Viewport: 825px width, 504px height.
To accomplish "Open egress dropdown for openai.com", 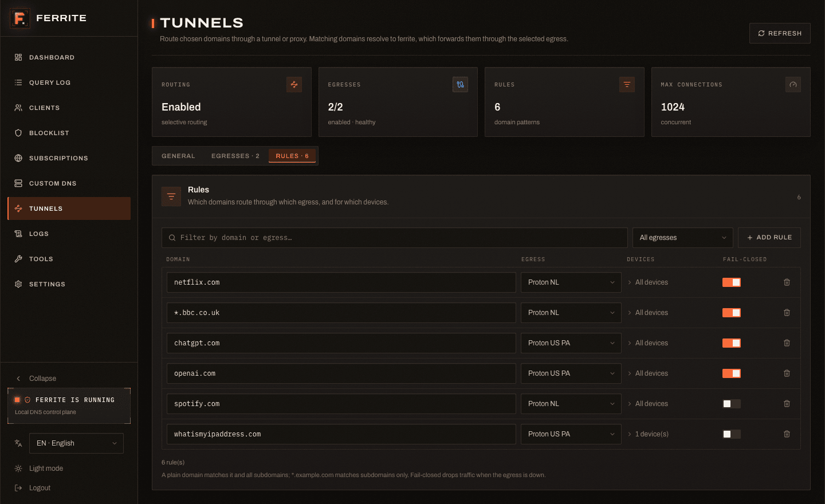I will (571, 373).
